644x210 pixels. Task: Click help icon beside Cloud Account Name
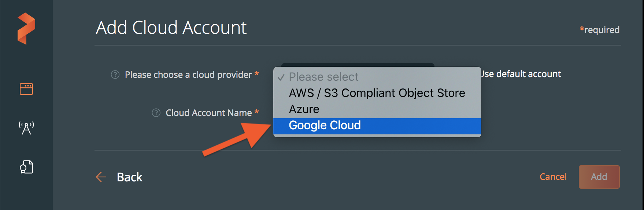point(156,113)
